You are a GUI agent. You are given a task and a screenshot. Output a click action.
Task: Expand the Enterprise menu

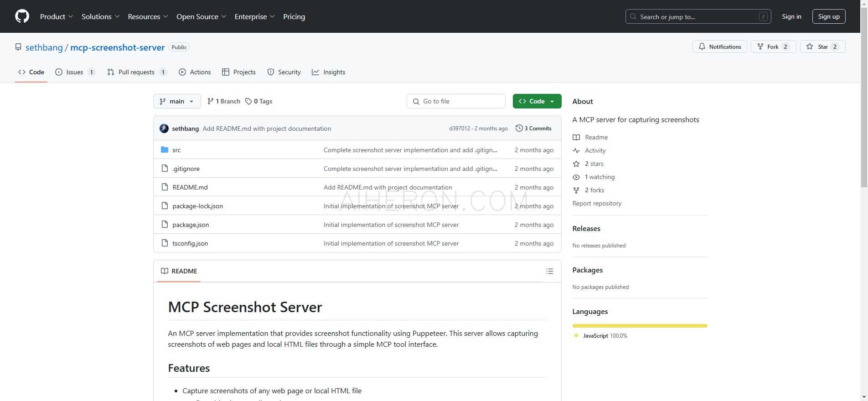pos(254,16)
